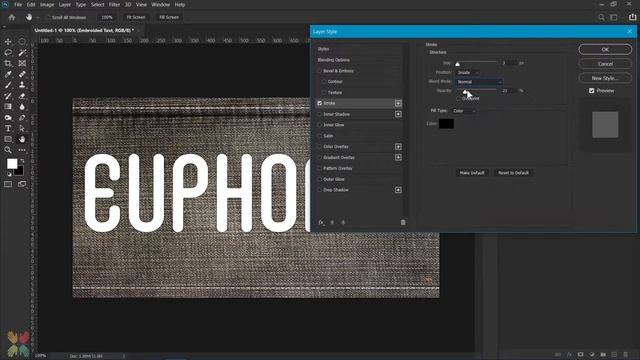The image size is (640, 360).
Task: Select the Clone Stamp tool
Action: pos(22,85)
